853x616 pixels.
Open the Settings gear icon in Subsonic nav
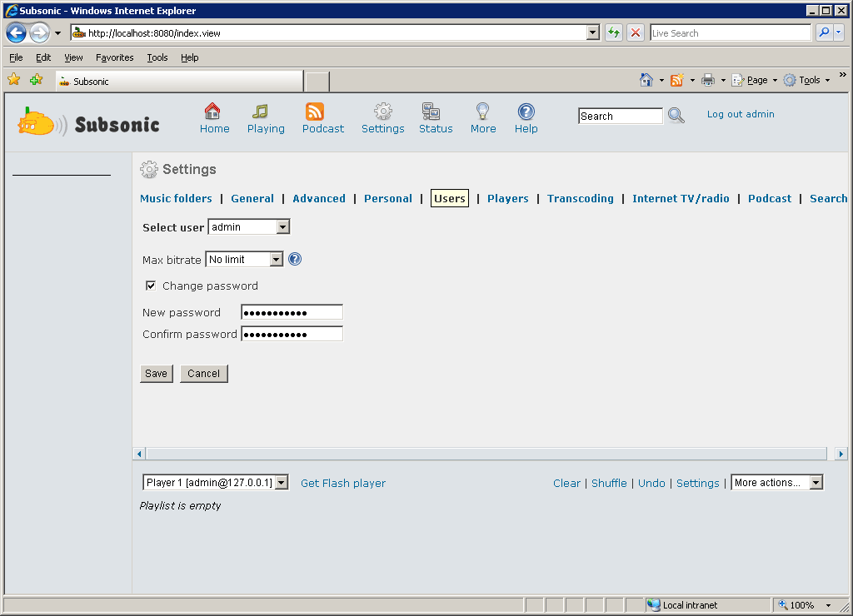point(383,112)
